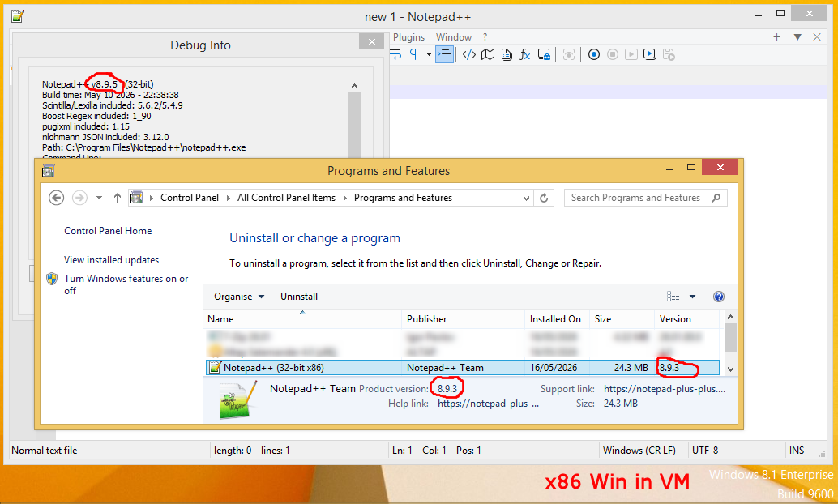838x504 pixels.
Task: Sort by the Installed On column
Action: coord(557,319)
